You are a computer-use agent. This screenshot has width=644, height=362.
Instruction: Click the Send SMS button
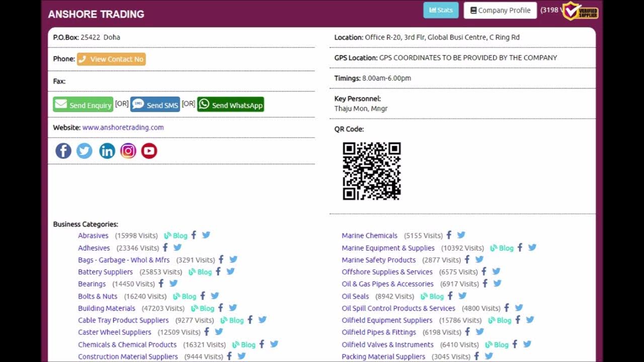coord(155,105)
